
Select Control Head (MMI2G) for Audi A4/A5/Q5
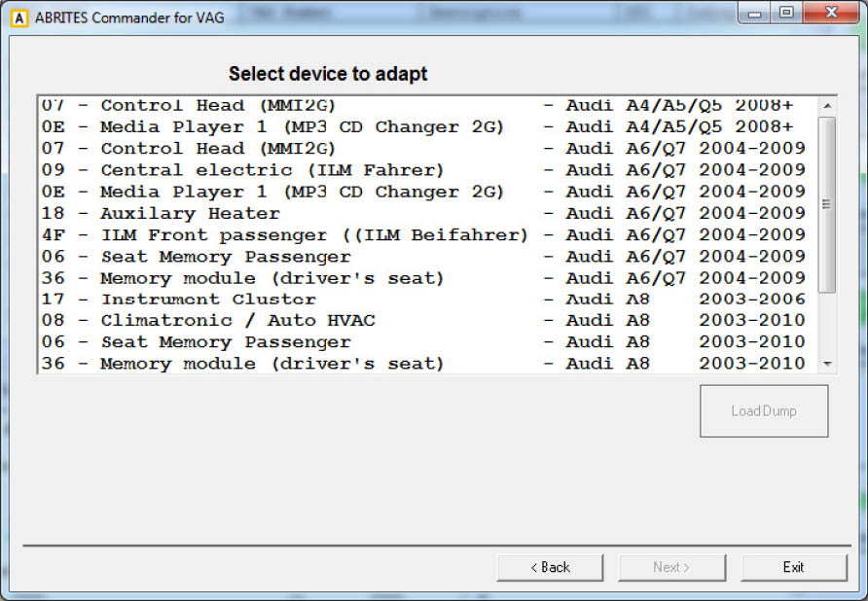coord(423,105)
